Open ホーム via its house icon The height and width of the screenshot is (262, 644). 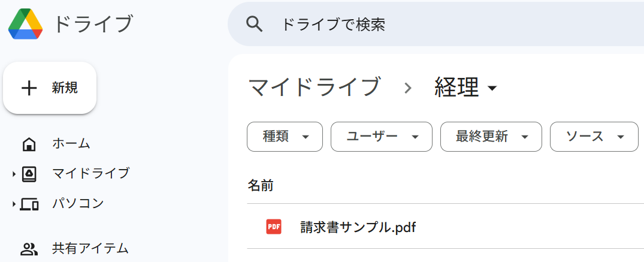pos(29,144)
